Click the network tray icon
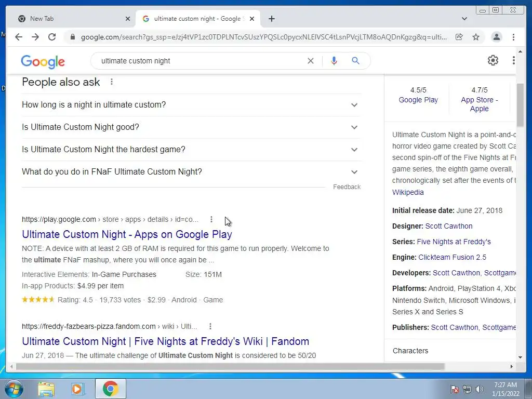532x399 pixels. tap(467, 389)
